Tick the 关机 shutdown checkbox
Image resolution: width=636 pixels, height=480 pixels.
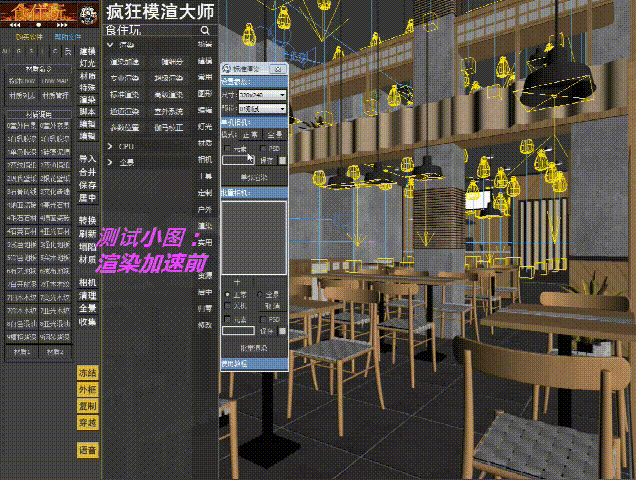[227, 306]
